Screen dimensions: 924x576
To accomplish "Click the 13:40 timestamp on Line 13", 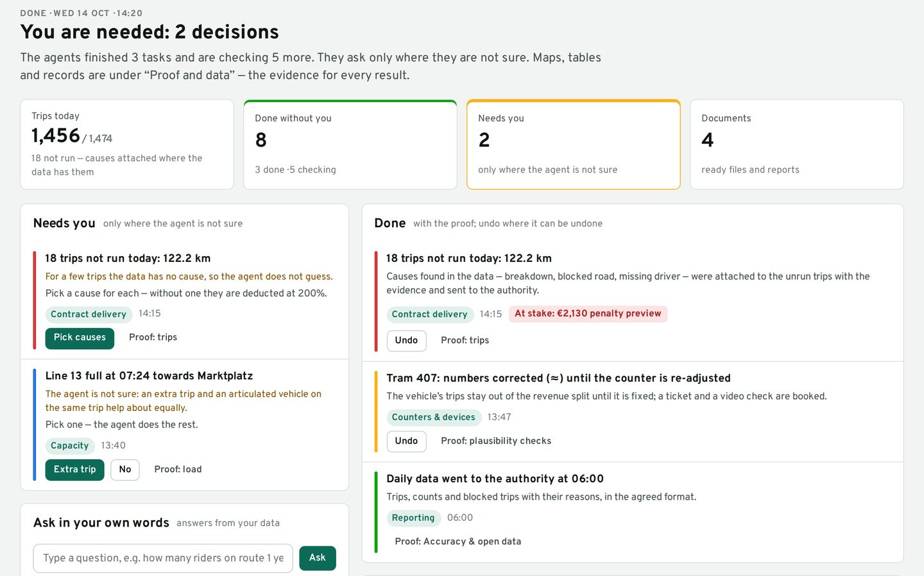I will pyautogui.click(x=114, y=446).
